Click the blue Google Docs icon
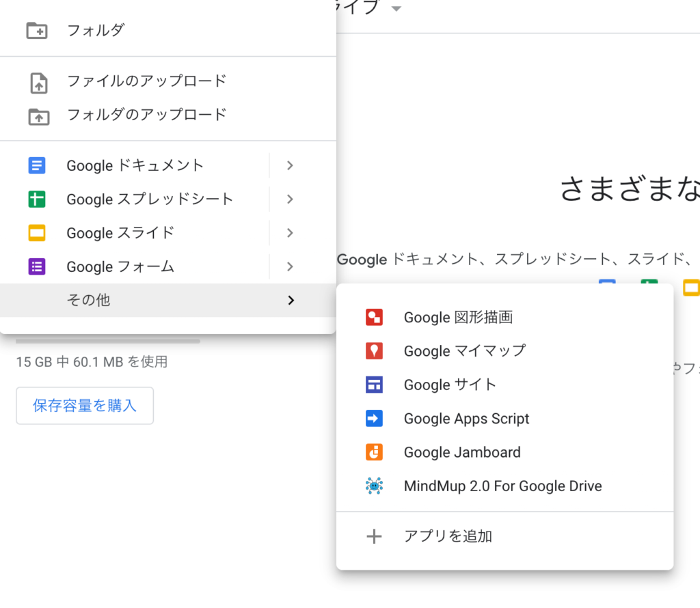This screenshot has height=608, width=700. (37, 165)
